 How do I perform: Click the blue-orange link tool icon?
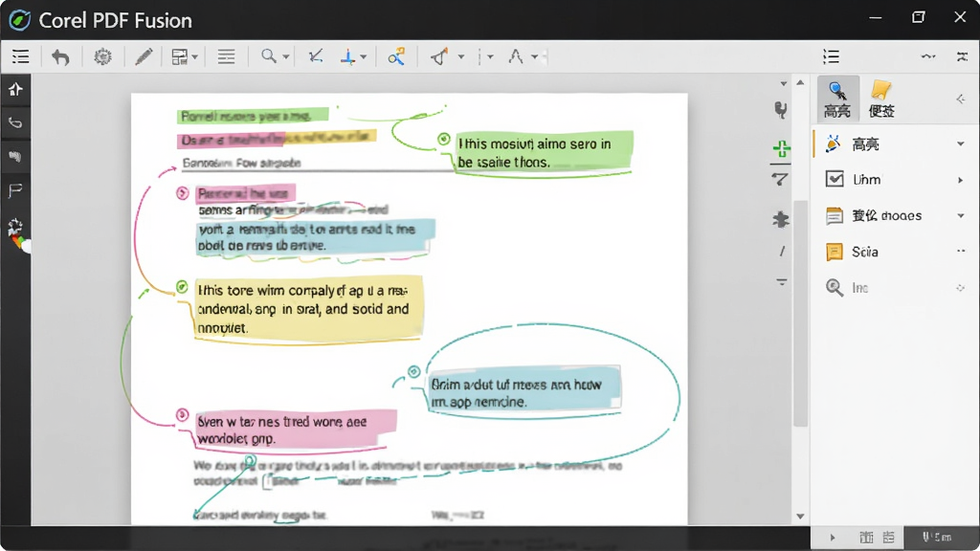(x=396, y=56)
